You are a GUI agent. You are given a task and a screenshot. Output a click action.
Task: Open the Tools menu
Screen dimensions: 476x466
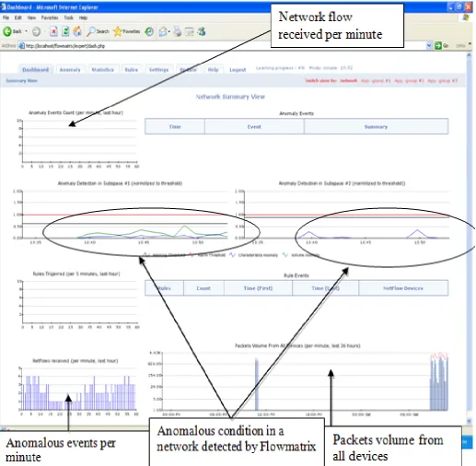tap(69, 17)
